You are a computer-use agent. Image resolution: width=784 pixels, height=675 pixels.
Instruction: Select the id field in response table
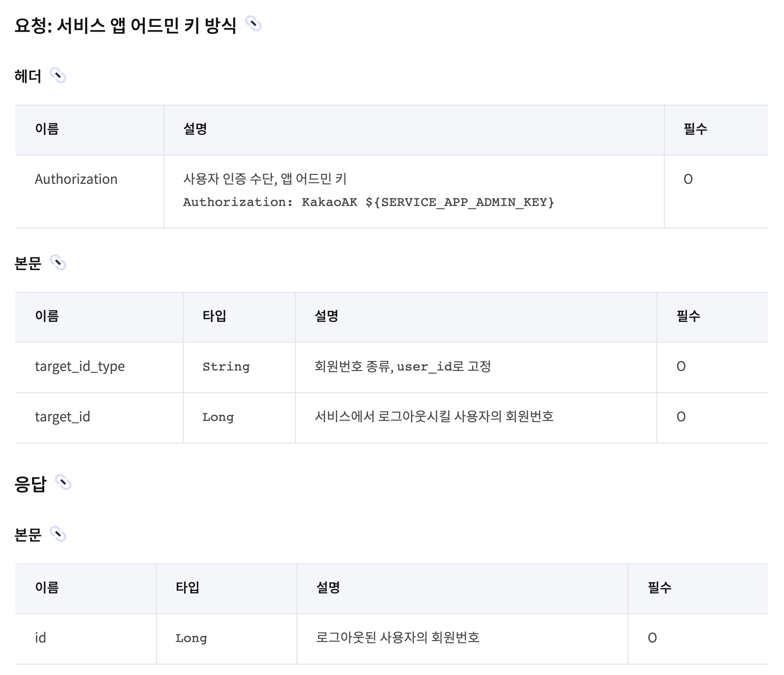pos(41,638)
